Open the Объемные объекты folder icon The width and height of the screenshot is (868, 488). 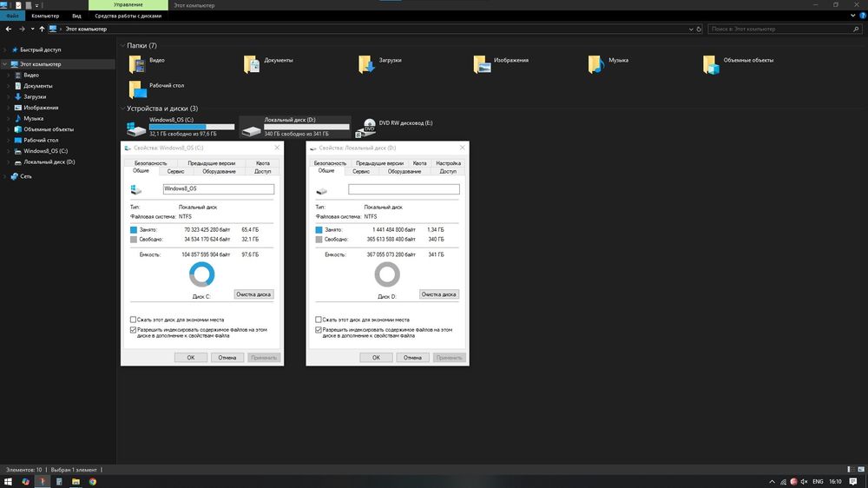[x=712, y=64]
